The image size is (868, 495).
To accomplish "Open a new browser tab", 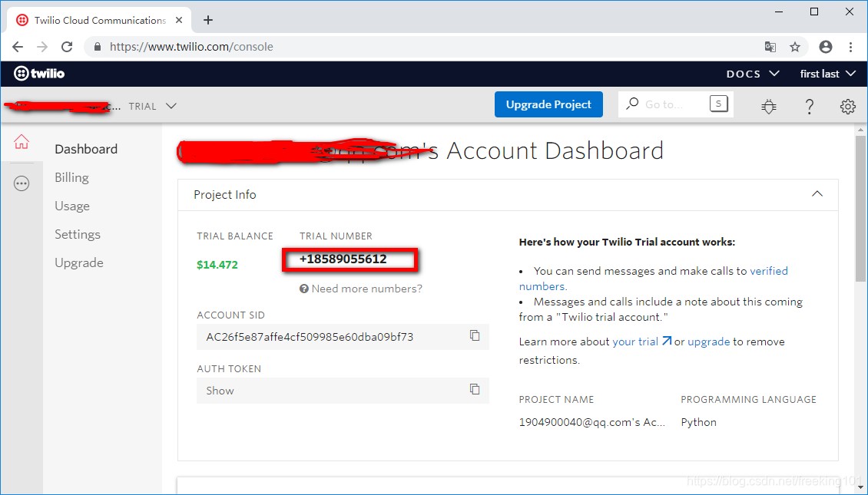I will [x=207, y=21].
